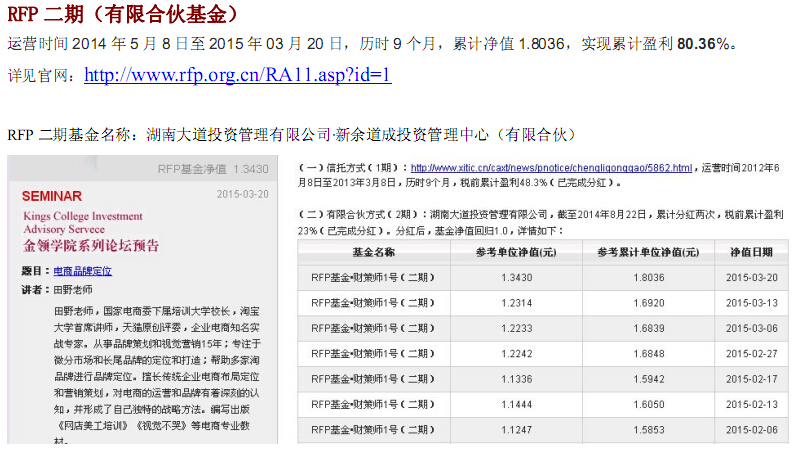Click the RFP 二期基金名称 line
The width and height of the screenshot is (800, 451).
(292, 135)
